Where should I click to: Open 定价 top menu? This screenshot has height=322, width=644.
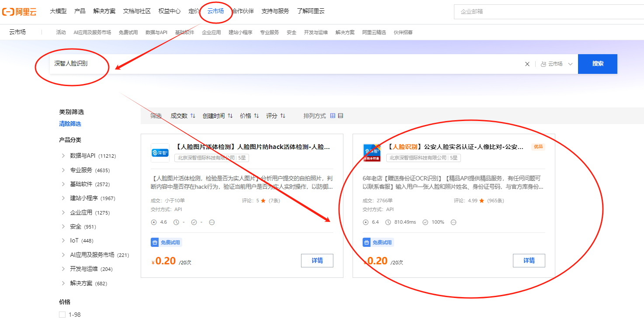coord(194,11)
